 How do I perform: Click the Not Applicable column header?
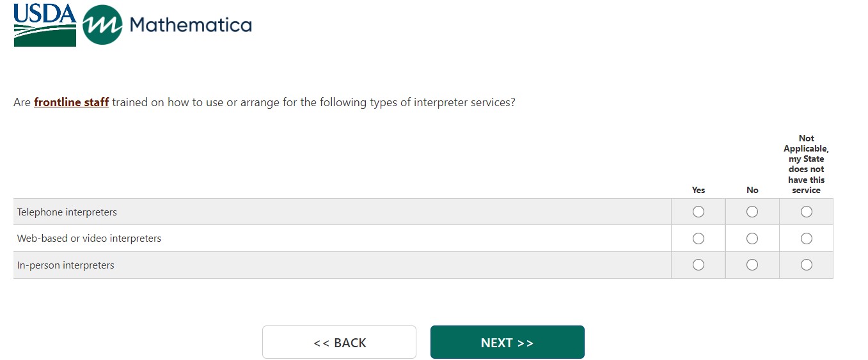[x=807, y=164]
